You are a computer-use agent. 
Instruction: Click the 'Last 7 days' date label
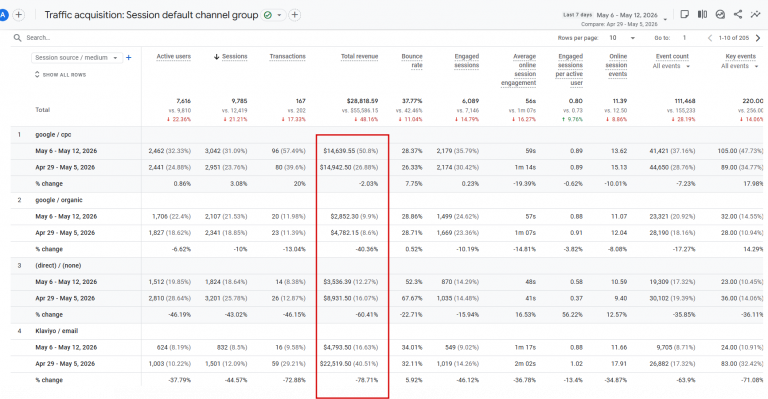pyautogui.click(x=577, y=15)
